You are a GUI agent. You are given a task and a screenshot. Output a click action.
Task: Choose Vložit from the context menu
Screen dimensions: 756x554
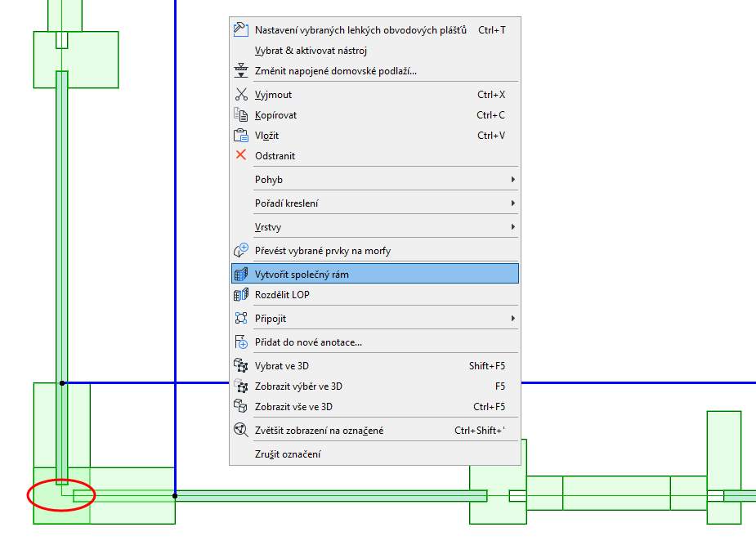[374, 136]
